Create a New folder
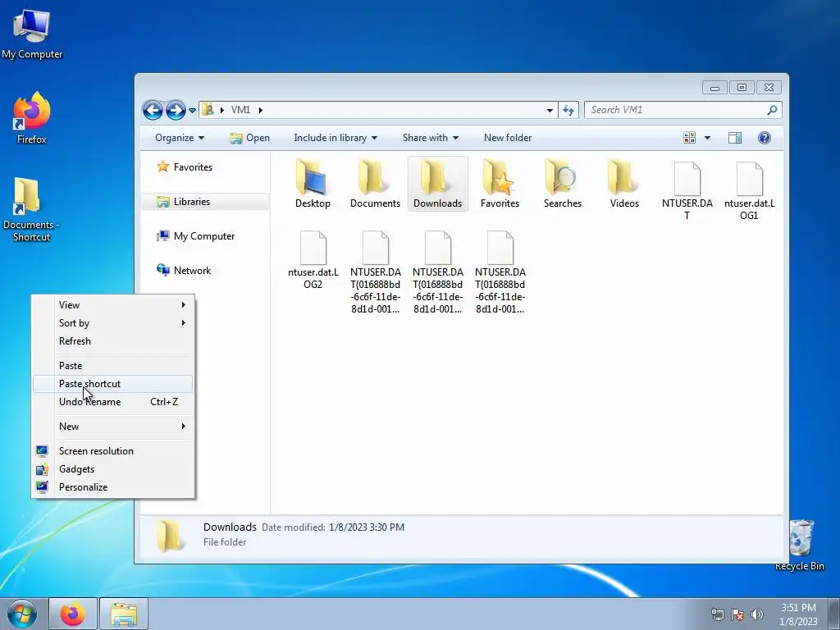Viewport: 840px width, 630px height. 507,138
